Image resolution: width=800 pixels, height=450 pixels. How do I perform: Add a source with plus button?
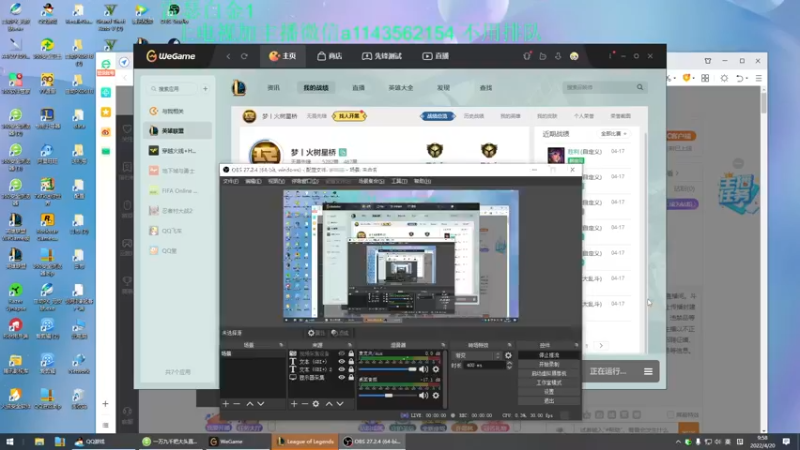[x=294, y=404]
